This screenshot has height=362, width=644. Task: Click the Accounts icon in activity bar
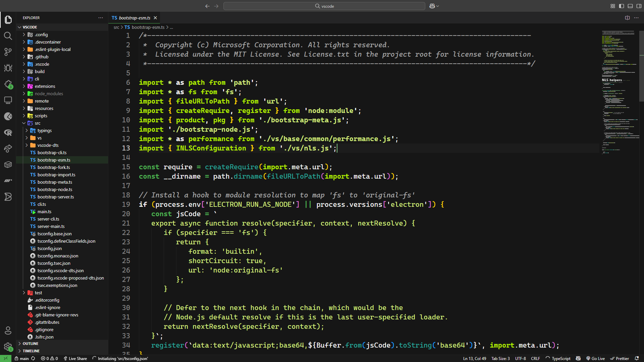click(8, 330)
